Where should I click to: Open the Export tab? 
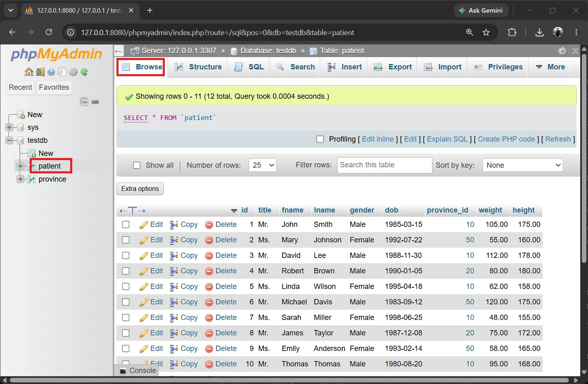point(393,67)
